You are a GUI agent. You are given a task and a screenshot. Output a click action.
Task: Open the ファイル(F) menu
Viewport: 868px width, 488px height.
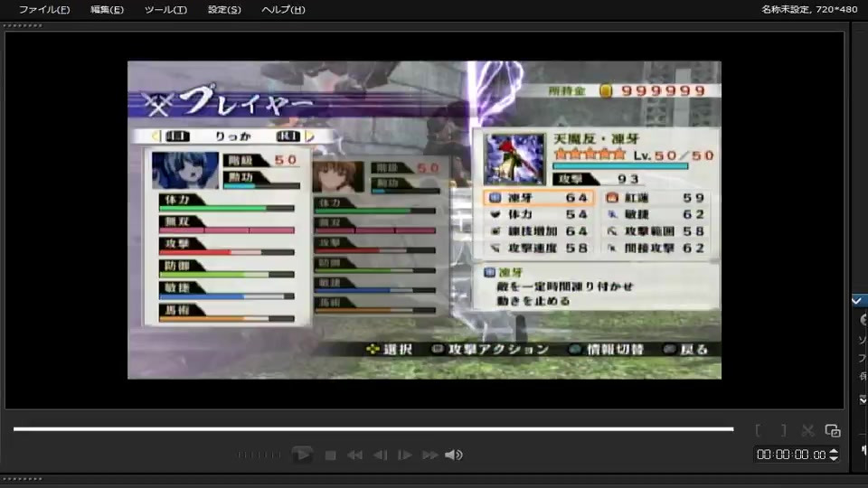44,9
